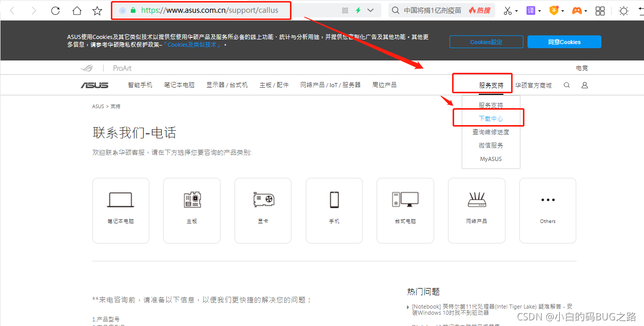Click the orange game controller icon
The width and height of the screenshot is (644, 326).
coord(577,10)
